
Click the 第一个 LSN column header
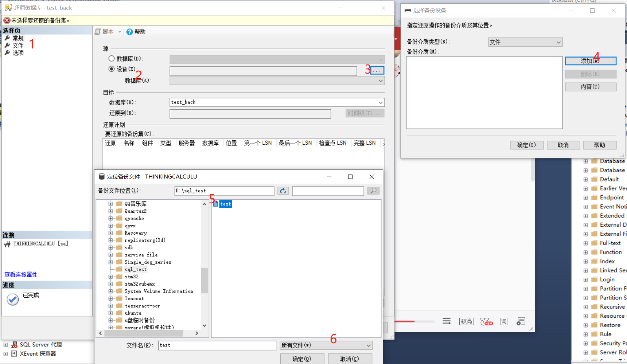click(x=258, y=143)
